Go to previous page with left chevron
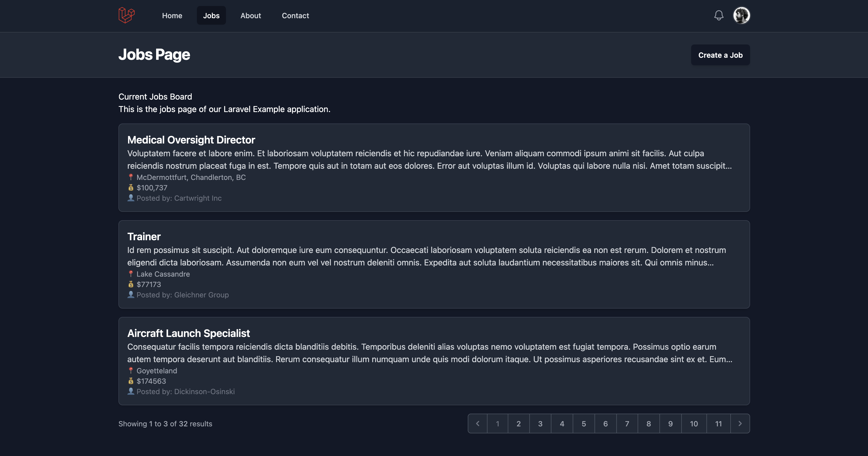 point(477,424)
